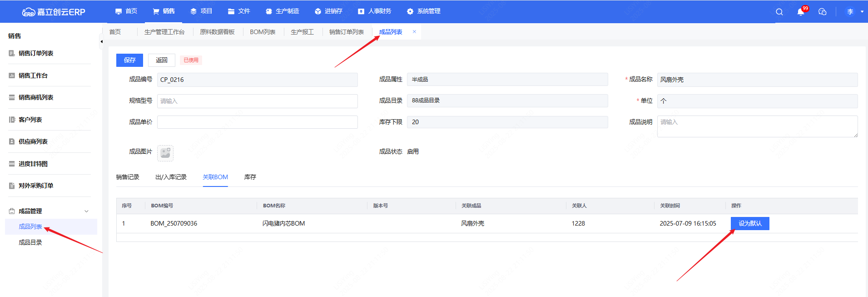Image resolution: width=868 pixels, height=297 pixels.
Task: Click the 成品图片 upload placeholder
Action: 165,153
